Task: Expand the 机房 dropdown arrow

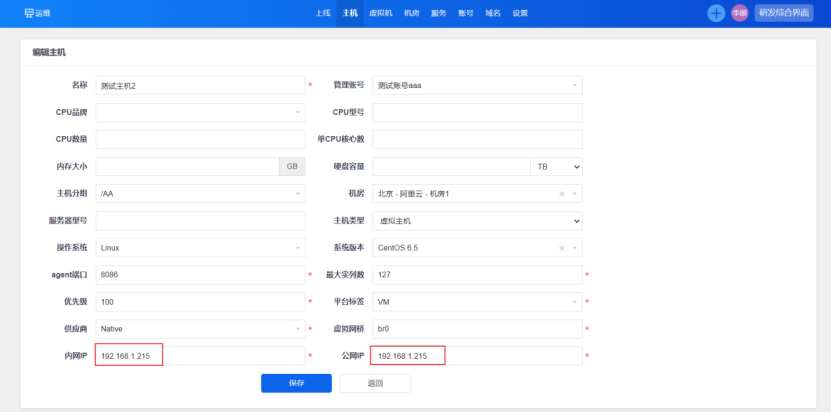Action: pos(574,194)
